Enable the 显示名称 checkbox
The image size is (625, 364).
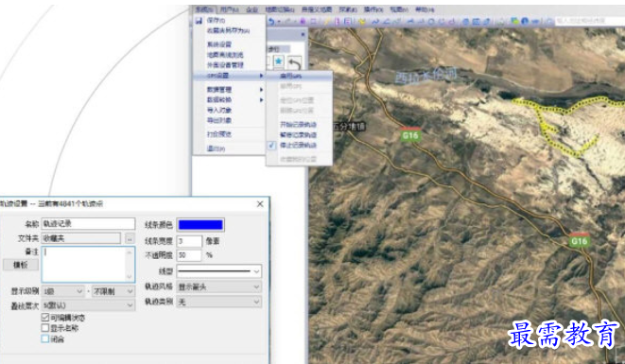tap(45, 328)
